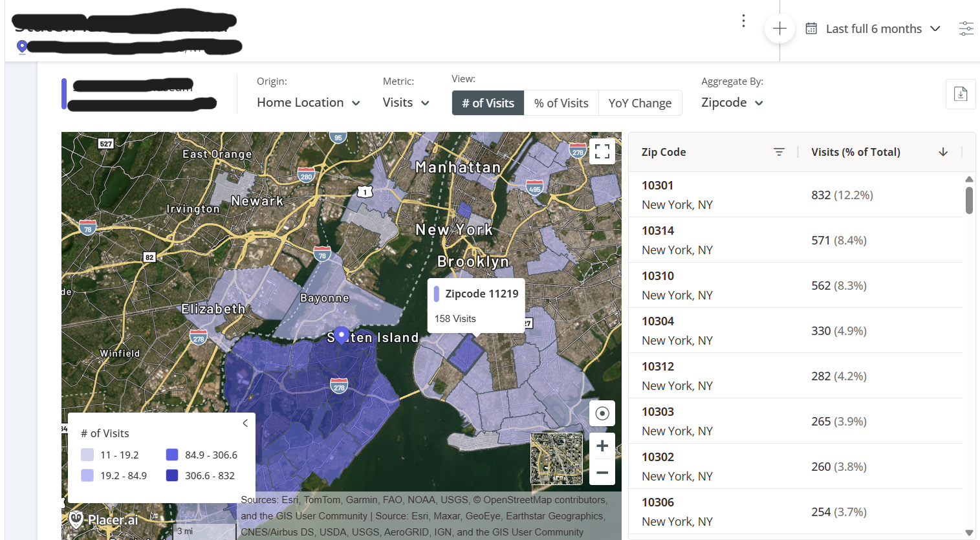Zoom out on the map

coord(602,472)
